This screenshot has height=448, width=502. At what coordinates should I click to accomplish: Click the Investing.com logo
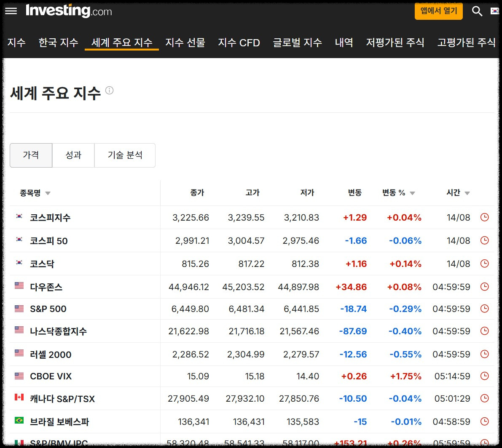(69, 11)
